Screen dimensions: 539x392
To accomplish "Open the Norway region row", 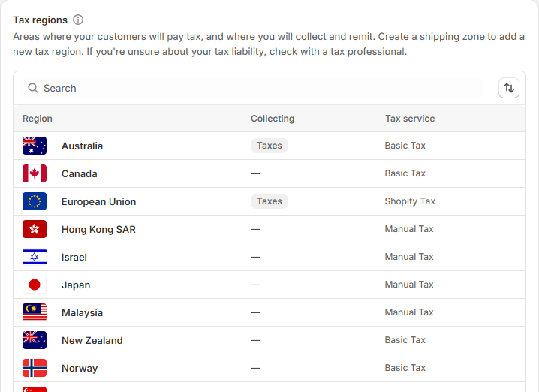I will click(269, 368).
